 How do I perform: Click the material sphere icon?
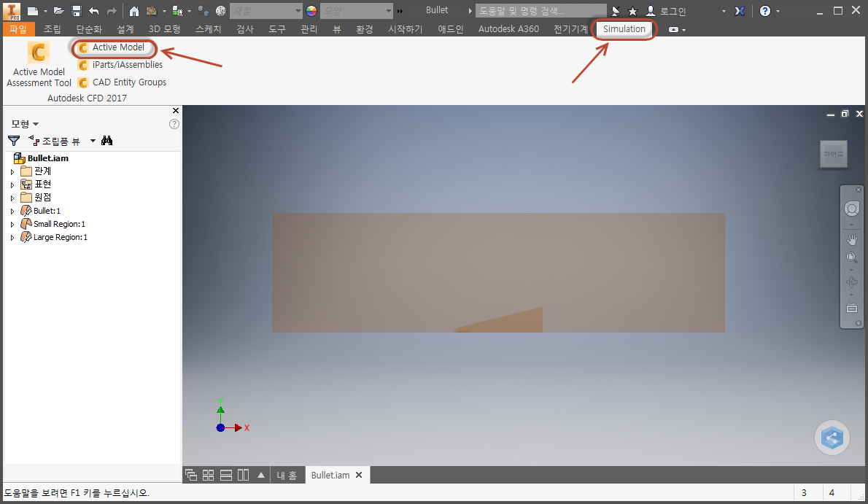pyautogui.click(x=221, y=10)
